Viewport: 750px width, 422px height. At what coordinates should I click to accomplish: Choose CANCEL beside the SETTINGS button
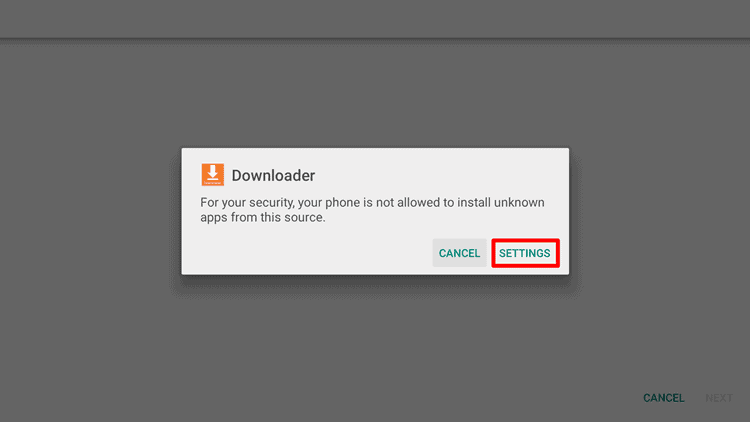click(x=459, y=253)
